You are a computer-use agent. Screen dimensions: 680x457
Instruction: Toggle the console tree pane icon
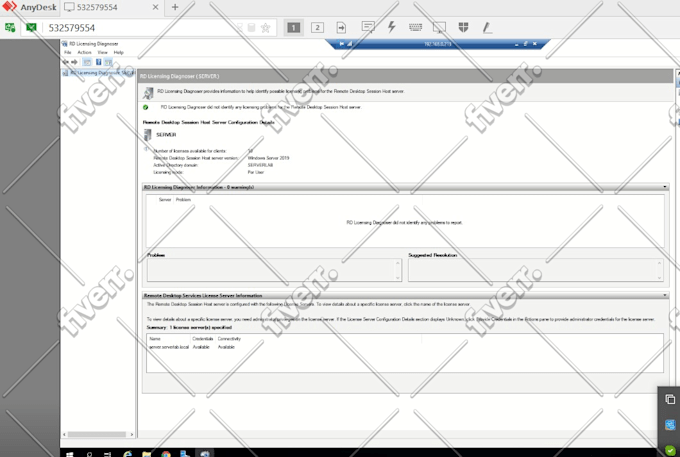click(x=87, y=62)
